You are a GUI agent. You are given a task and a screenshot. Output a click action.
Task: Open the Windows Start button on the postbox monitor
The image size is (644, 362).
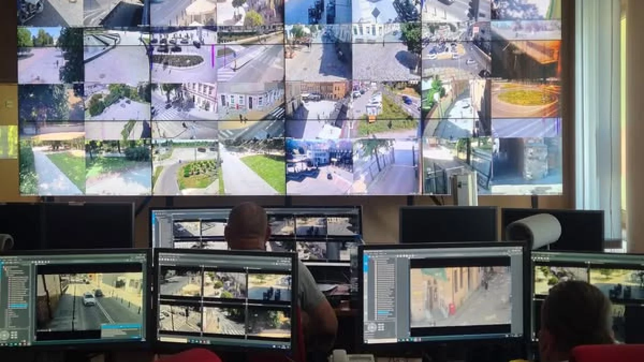(x=366, y=340)
